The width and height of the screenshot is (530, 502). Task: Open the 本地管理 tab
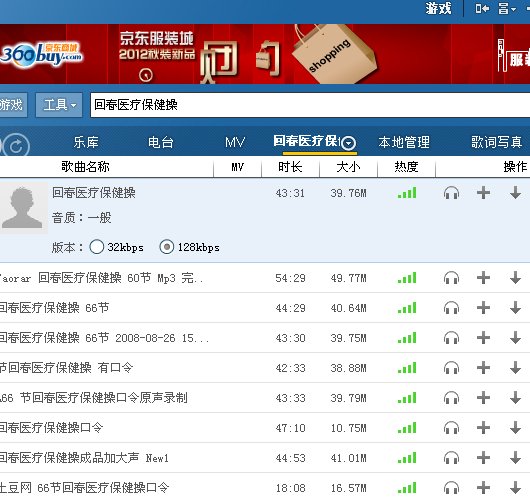[404, 142]
